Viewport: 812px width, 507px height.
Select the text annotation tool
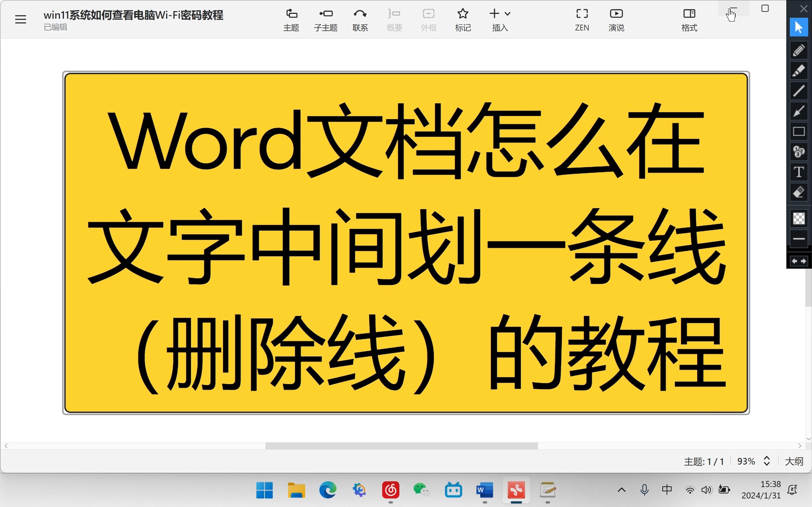799,172
